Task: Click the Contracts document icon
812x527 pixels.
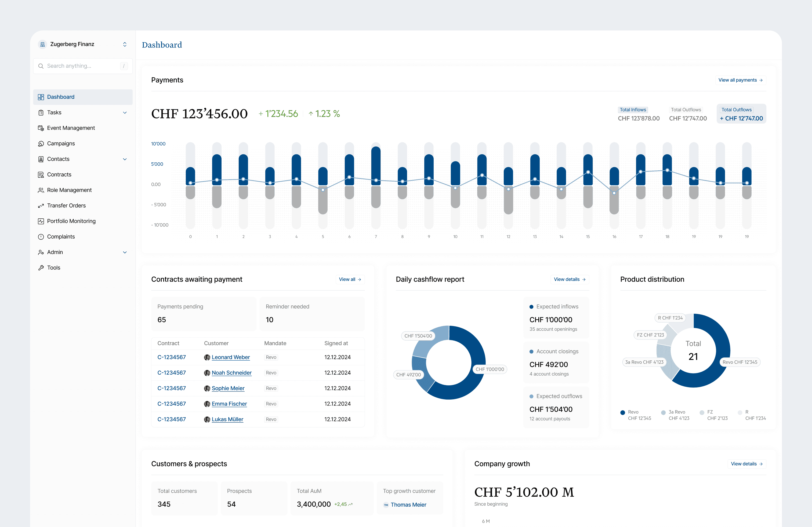Action: [41, 174]
